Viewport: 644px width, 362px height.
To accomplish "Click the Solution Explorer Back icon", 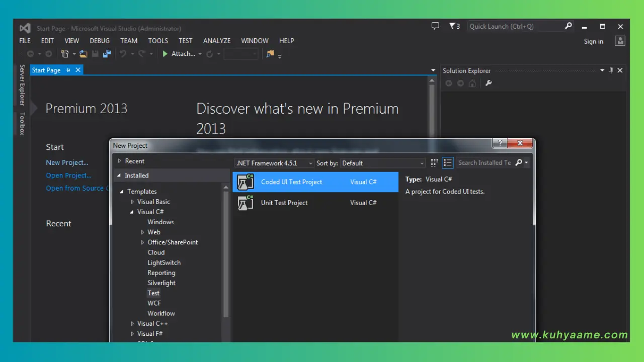I will pyautogui.click(x=449, y=83).
